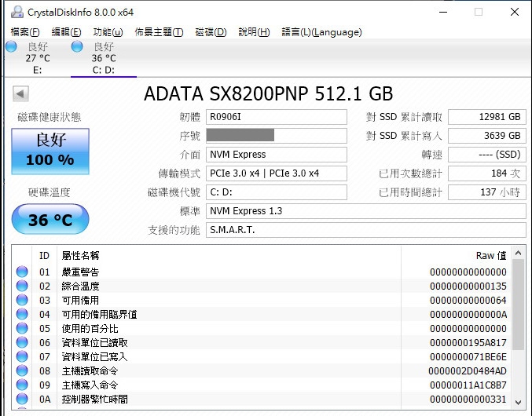Switch to the E: drive 27 °C tab
The height and width of the screenshot is (416, 532).
[37, 58]
